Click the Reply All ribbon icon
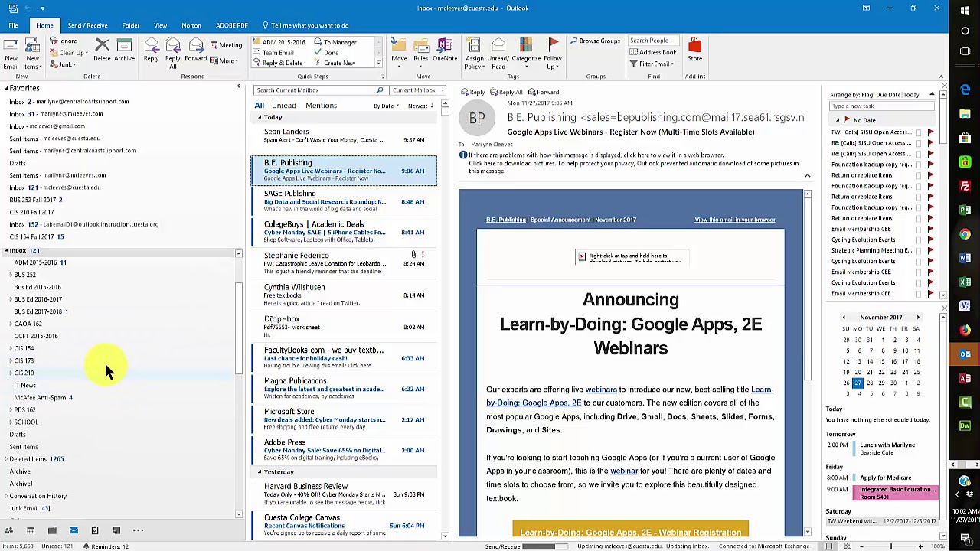 pyautogui.click(x=173, y=53)
